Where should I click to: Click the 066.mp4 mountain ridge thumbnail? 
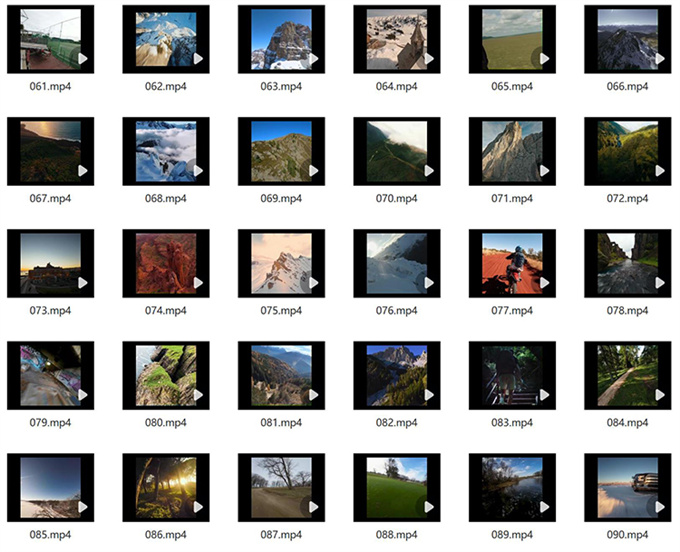(628, 39)
